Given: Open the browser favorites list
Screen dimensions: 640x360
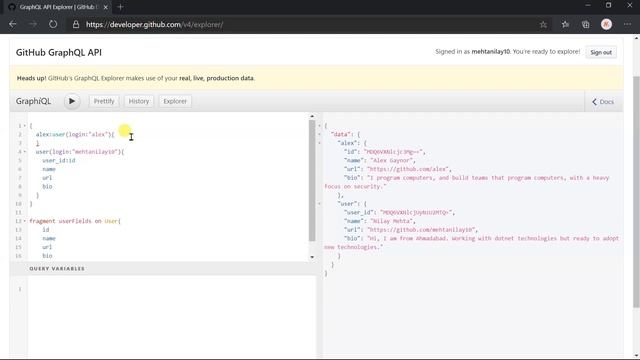Looking at the screenshot, I should [565, 24].
